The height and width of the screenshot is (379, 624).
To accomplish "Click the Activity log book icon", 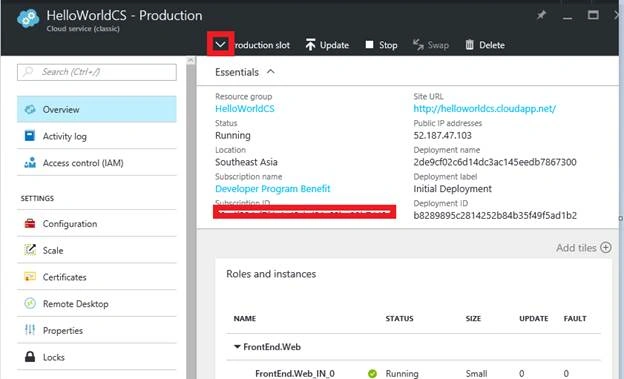I will (30, 135).
